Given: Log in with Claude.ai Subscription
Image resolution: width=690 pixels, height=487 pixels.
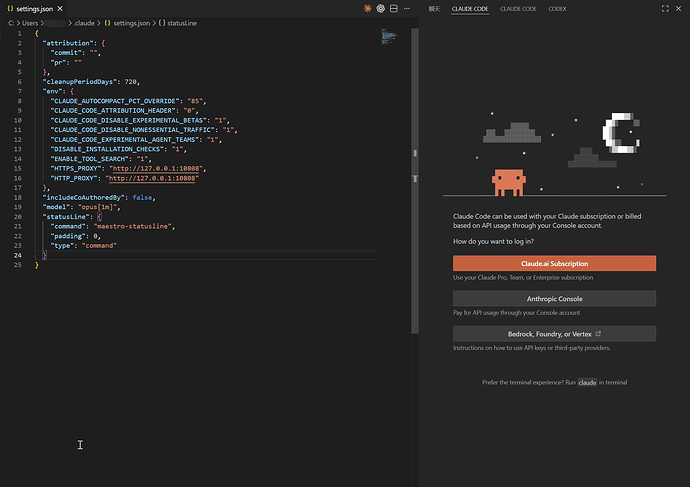Looking at the screenshot, I should click(554, 264).
